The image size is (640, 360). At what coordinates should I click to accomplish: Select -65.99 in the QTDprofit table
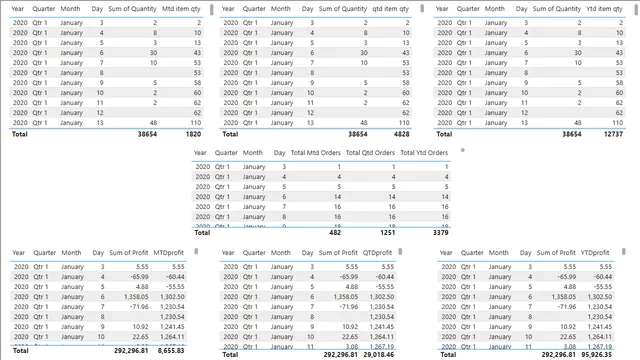coord(349,277)
